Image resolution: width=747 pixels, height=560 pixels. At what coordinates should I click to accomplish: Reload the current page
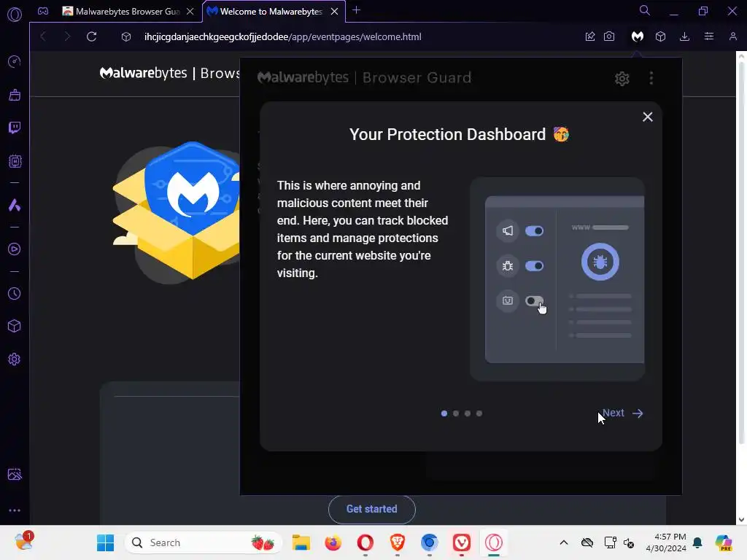click(91, 36)
